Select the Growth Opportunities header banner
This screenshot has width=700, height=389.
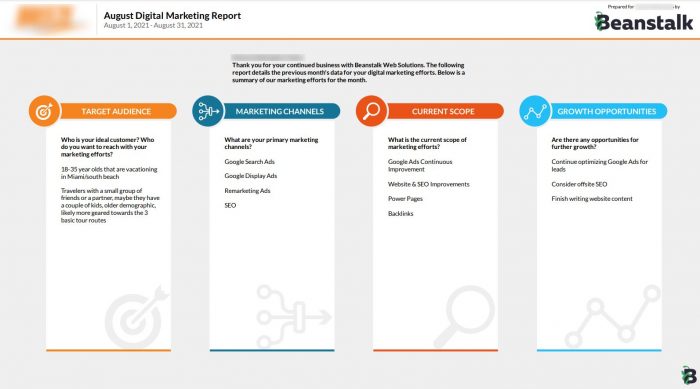click(x=609, y=111)
